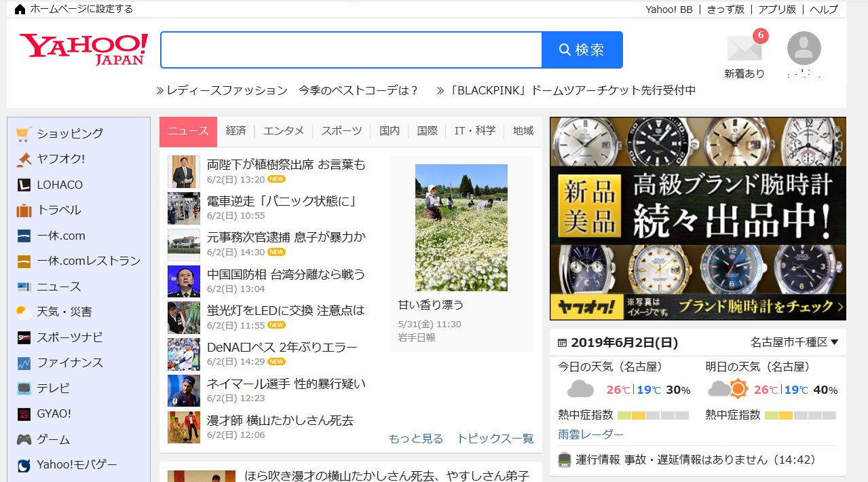Click tomorrow's 熱中症指数 level bar

click(800, 415)
